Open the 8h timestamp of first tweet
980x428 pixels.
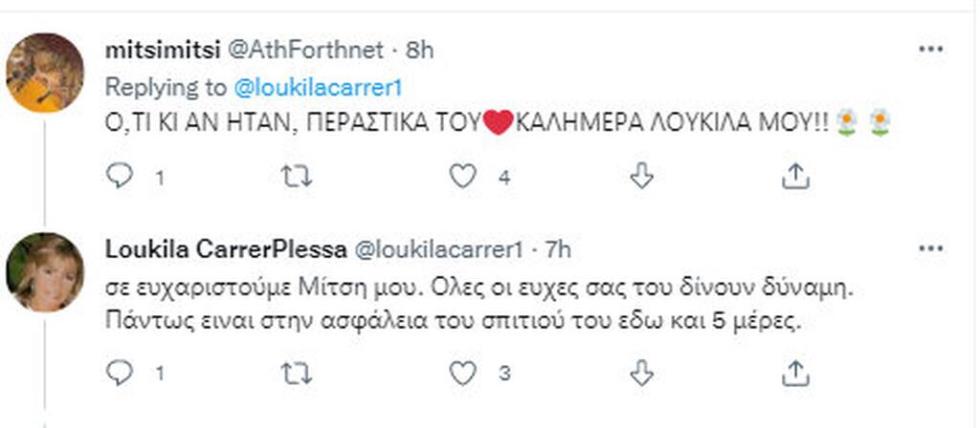coord(419,51)
